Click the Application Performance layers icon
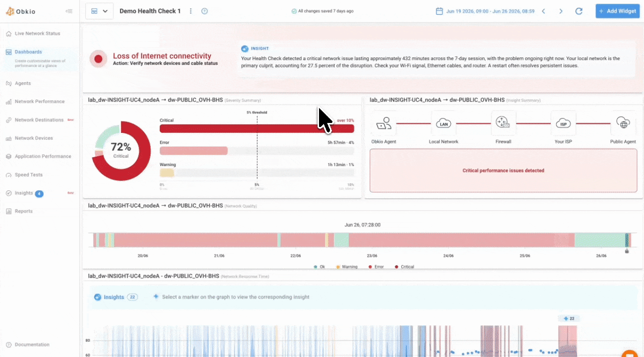644x357 pixels. (8, 157)
